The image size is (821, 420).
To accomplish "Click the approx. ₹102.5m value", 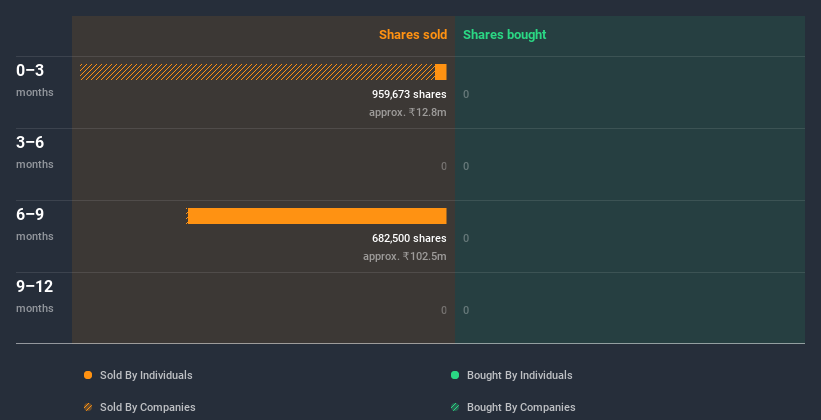I will 405,256.
